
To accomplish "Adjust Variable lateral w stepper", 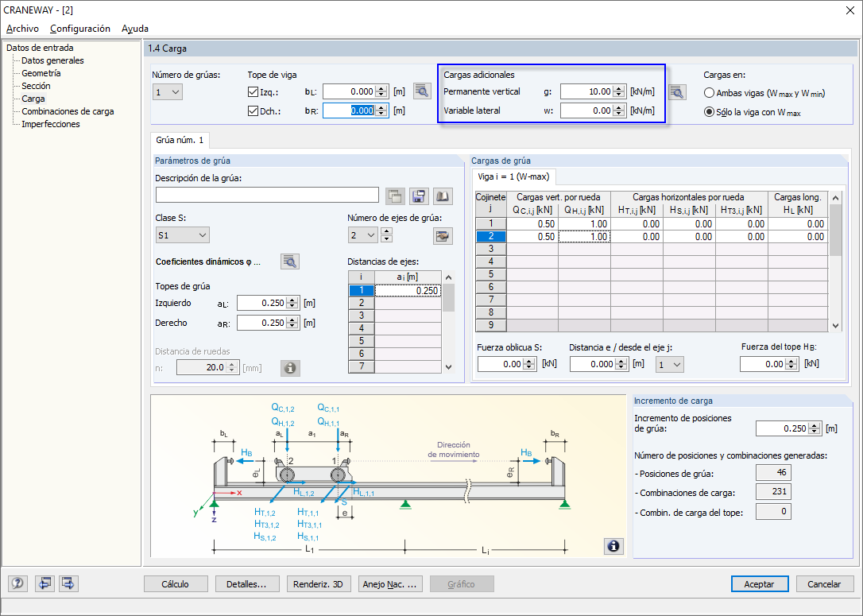I will (619, 110).
